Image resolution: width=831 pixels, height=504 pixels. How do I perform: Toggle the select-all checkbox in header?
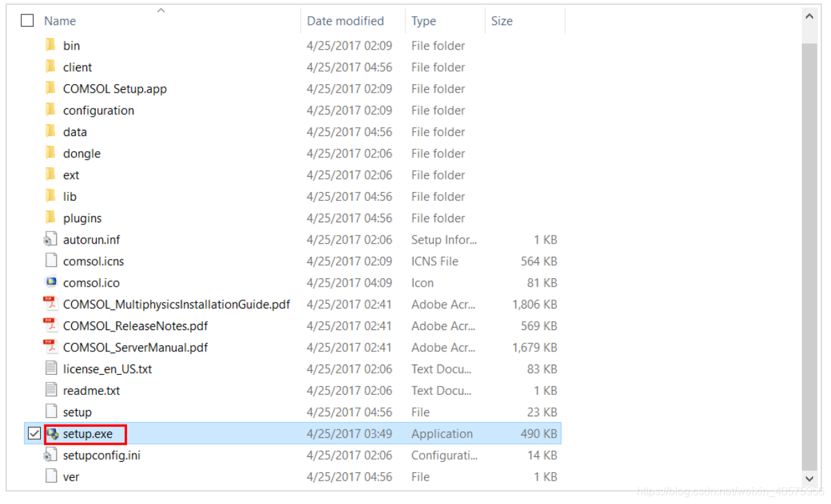27,21
